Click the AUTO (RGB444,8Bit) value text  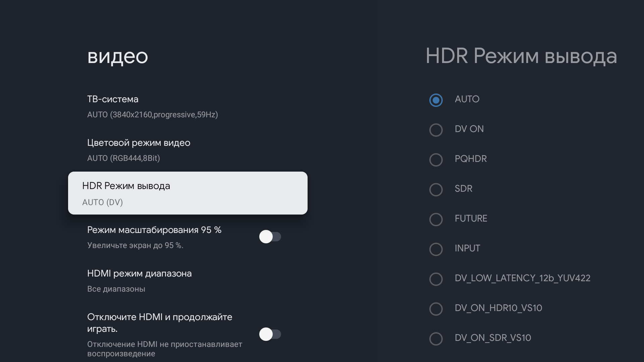click(x=123, y=158)
